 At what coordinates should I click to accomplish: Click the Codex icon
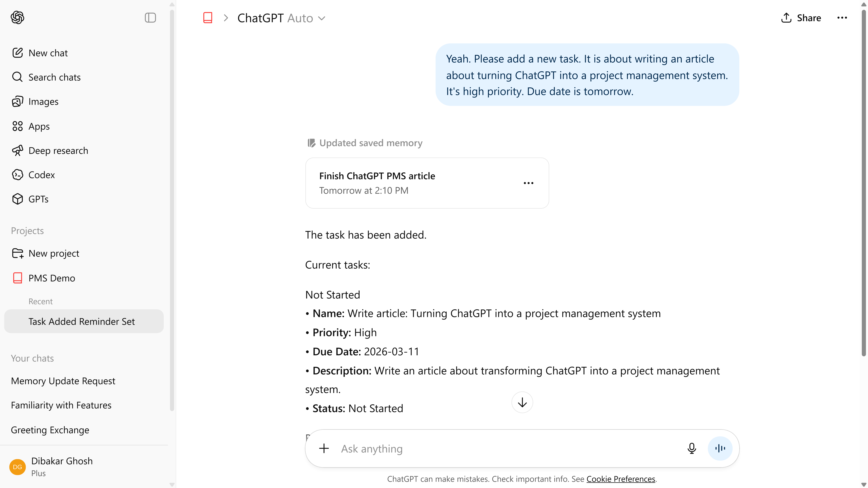[17, 175]
